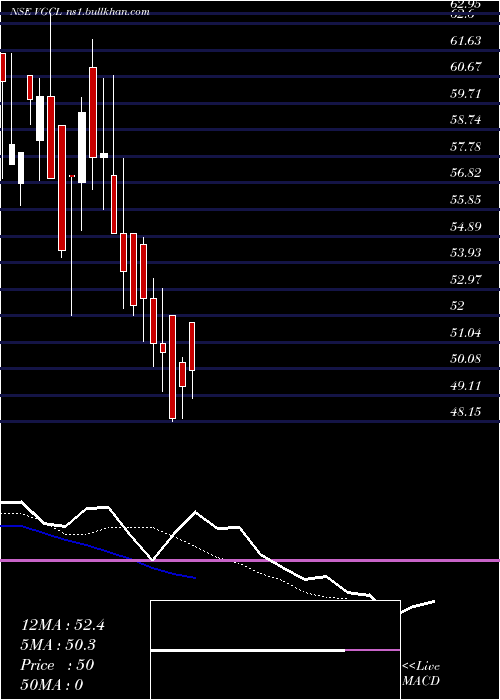Click the 55.85 price axis label
This screenshot has height=700, width=500.
(466, 200)
